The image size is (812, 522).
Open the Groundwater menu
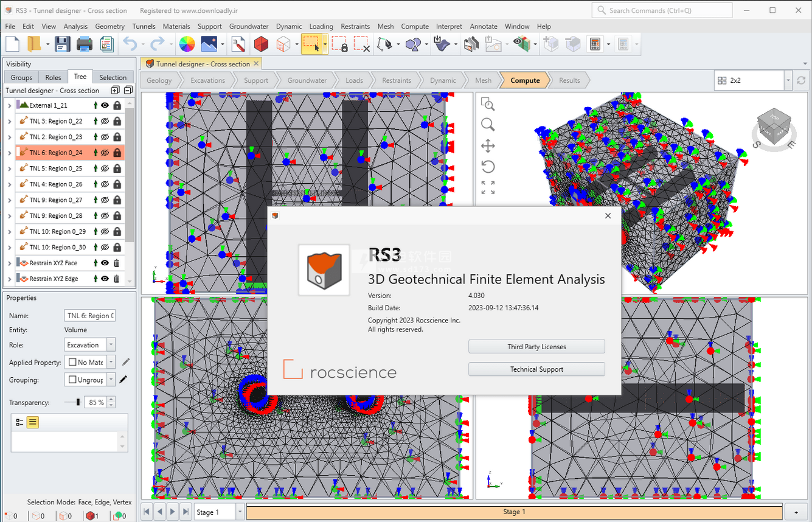249,26
